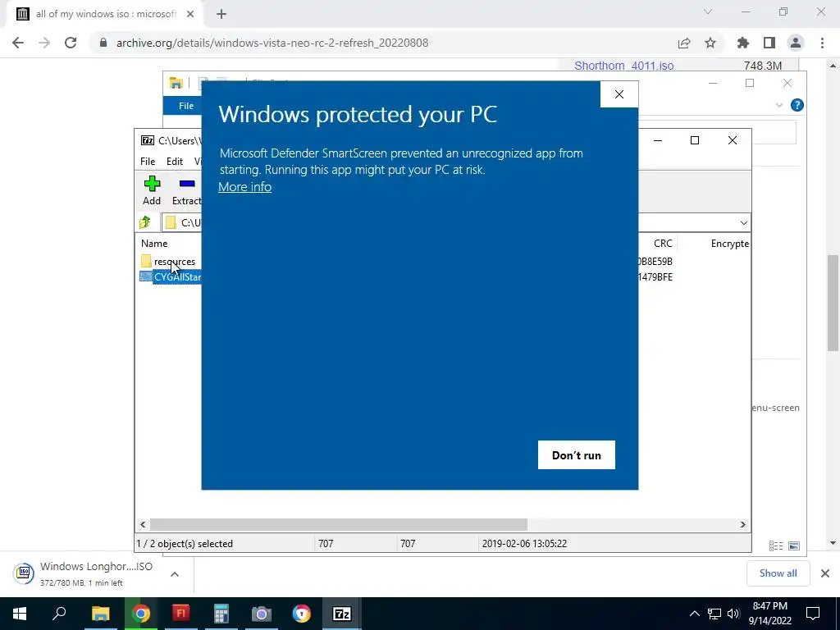
Task: Bookmark this page with the star
Action: [x=710, y=43]
